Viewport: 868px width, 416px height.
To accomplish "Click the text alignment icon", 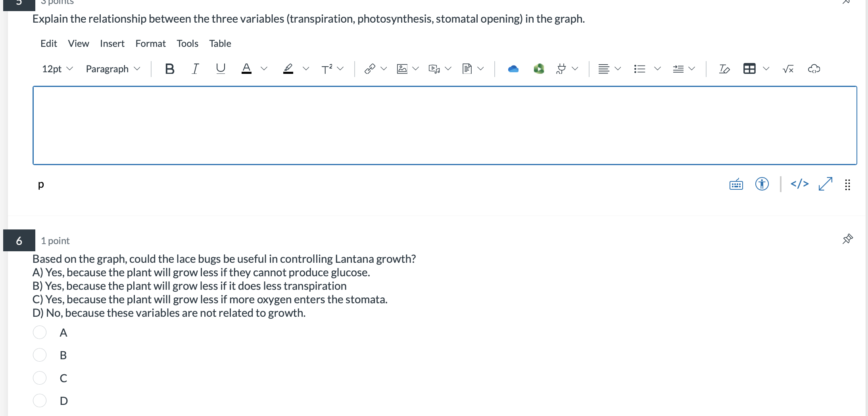I will (x=604, y=69).
